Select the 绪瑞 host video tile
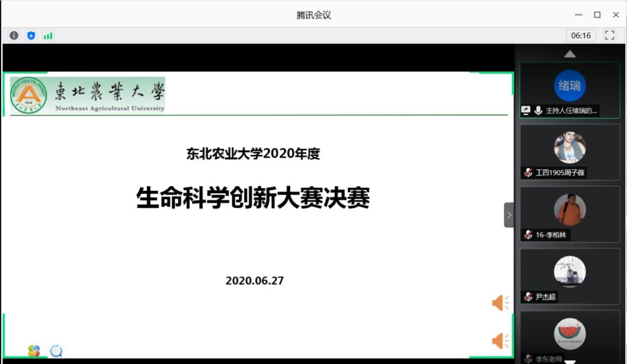The height and width of the screenshot is (364, 627). pos(569,86)
